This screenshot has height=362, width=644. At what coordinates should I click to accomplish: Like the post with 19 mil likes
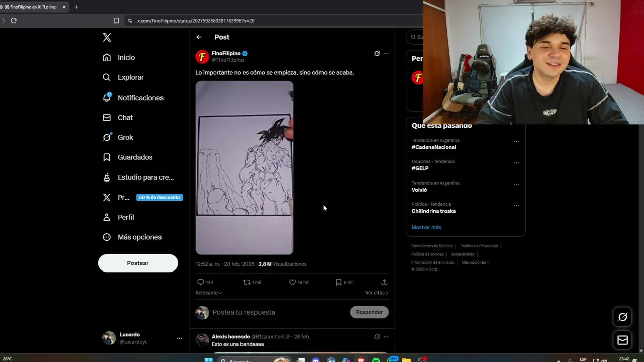click(x=299, y=282)
